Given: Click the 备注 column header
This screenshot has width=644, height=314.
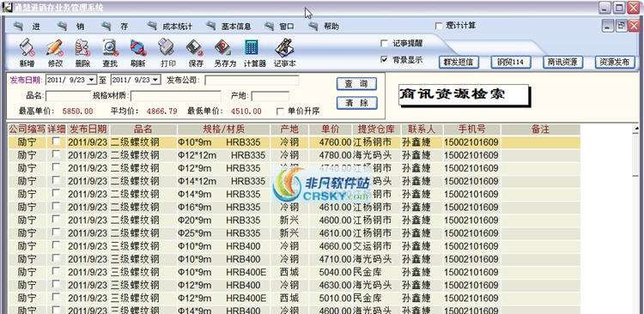Looking at the screenshot, I should pyautogui.click(x=540, y=130).
